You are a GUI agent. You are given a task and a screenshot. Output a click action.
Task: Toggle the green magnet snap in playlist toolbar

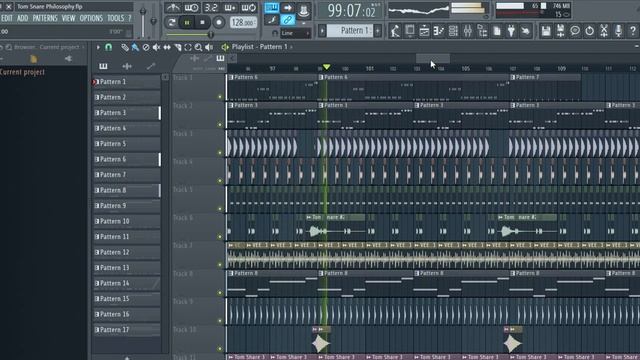[109, 47]
